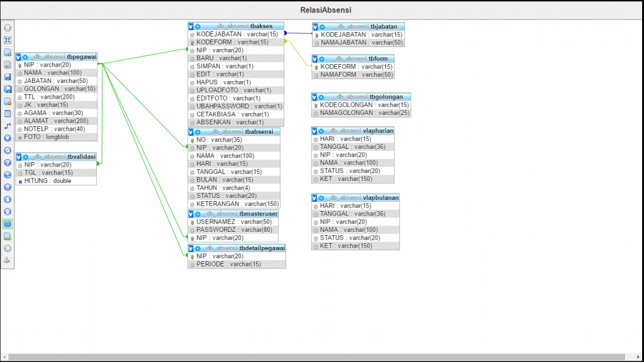Click the KODEFORM column in tbakses

(x=232, y=42)
